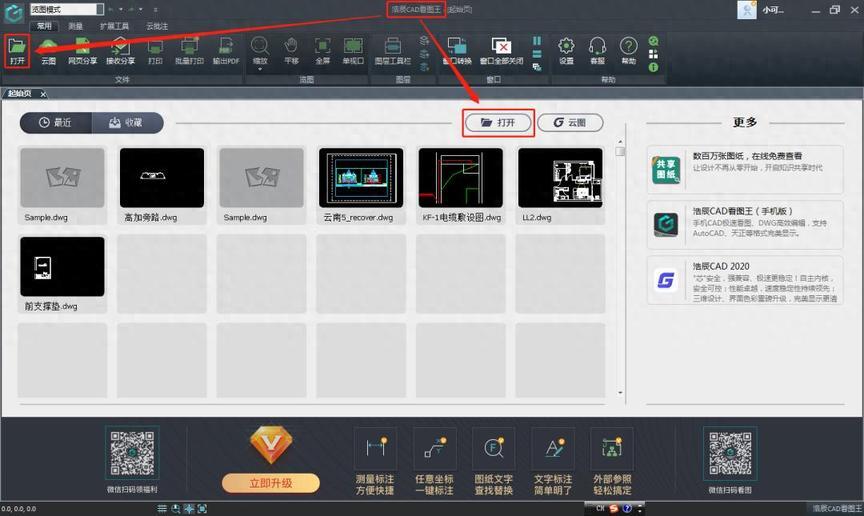Click the Sogou input method tray icon

pos(613,508)
